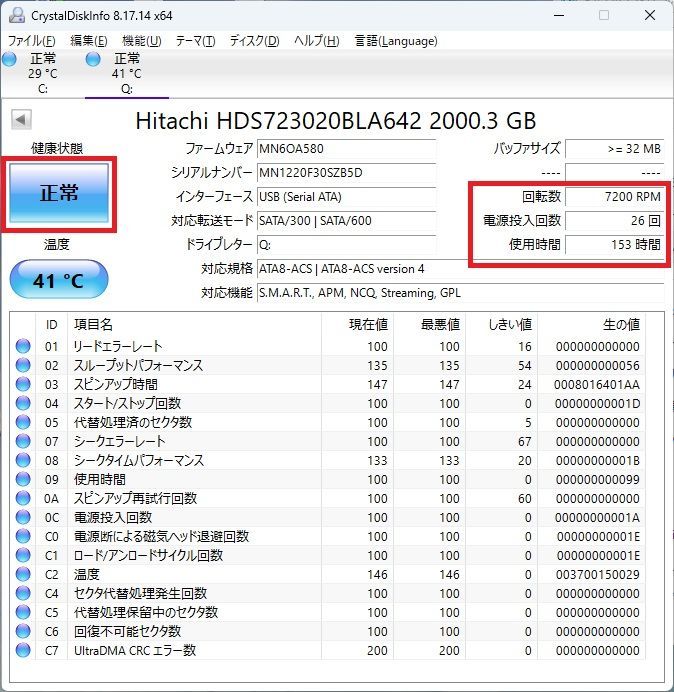Click status icon for ID 03 スピンアップ時間
The width and height of the screenshot is (674, 692).
(23, 384)
